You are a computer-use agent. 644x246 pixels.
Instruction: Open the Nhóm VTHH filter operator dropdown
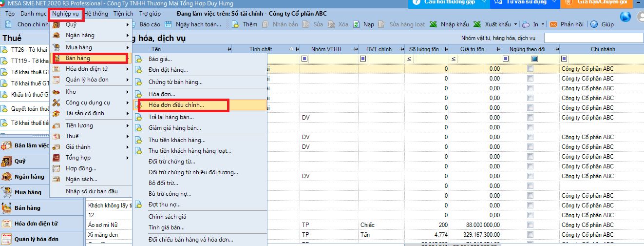point(305,59)
